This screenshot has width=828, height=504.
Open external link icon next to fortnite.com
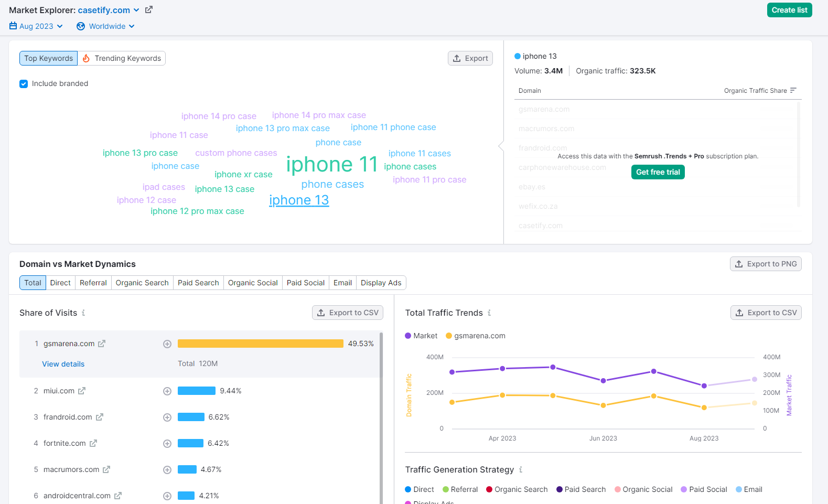coord(93,443)
